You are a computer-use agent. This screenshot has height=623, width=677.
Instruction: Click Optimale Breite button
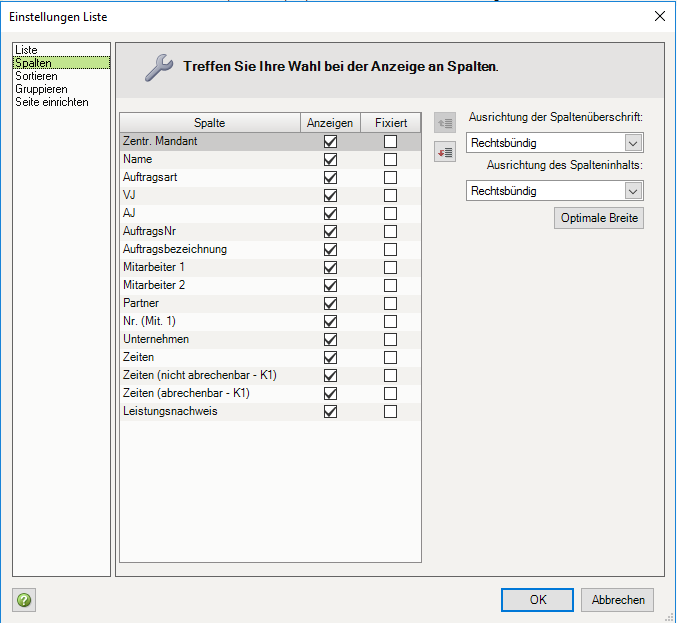tap(599, 218)
